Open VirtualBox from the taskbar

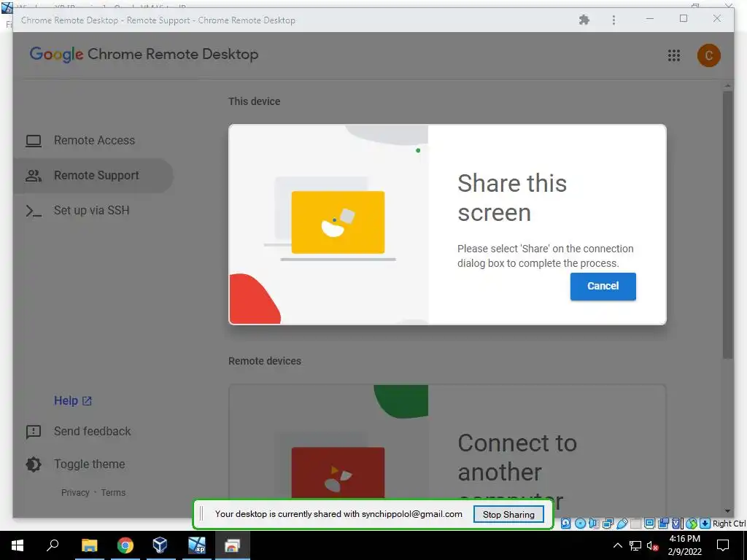click(160, 545)
